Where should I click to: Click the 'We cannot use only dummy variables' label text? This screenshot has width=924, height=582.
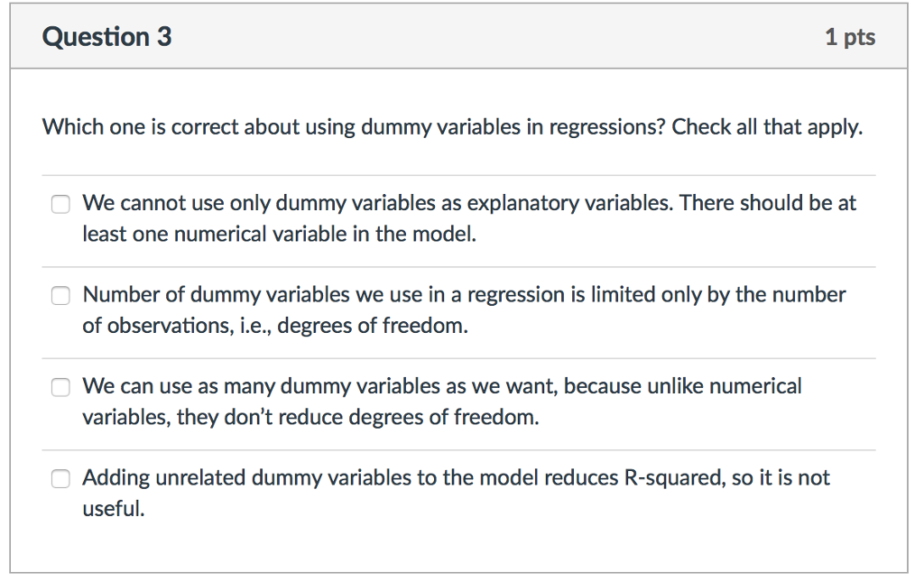(x=469, y=218)
